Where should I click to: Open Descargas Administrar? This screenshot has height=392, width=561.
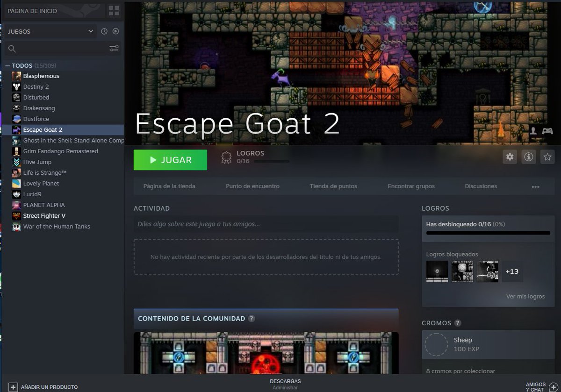285,384
